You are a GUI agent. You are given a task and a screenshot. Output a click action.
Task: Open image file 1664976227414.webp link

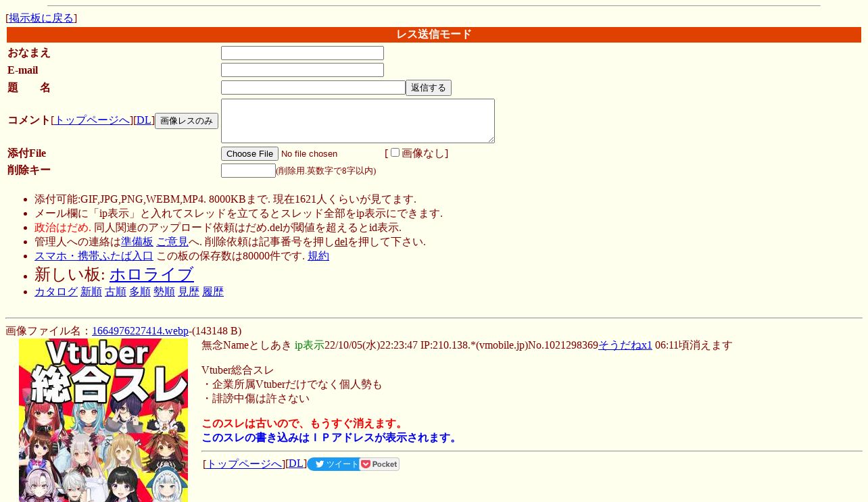[140, 331]
